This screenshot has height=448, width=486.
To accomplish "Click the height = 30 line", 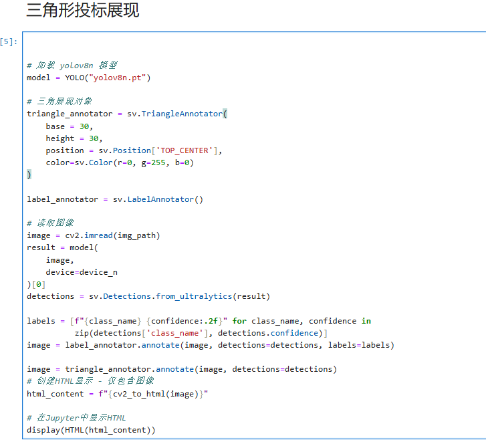I will 74,138.
